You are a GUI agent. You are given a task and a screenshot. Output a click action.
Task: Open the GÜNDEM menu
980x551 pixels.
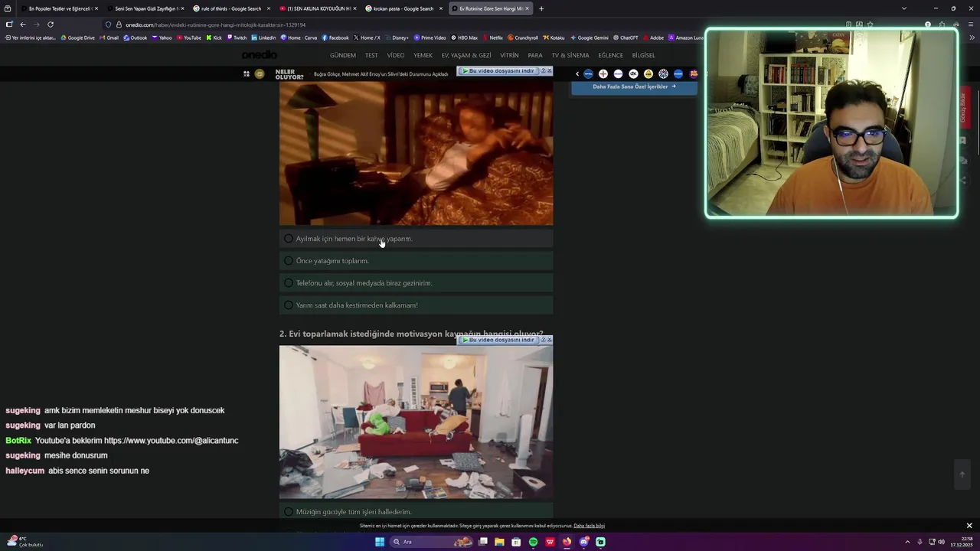343,55
